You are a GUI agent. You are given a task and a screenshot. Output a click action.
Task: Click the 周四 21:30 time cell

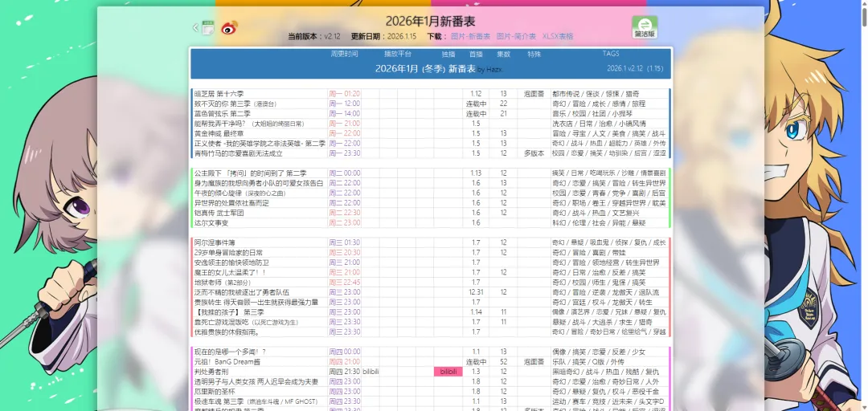(x=344, y=372)
